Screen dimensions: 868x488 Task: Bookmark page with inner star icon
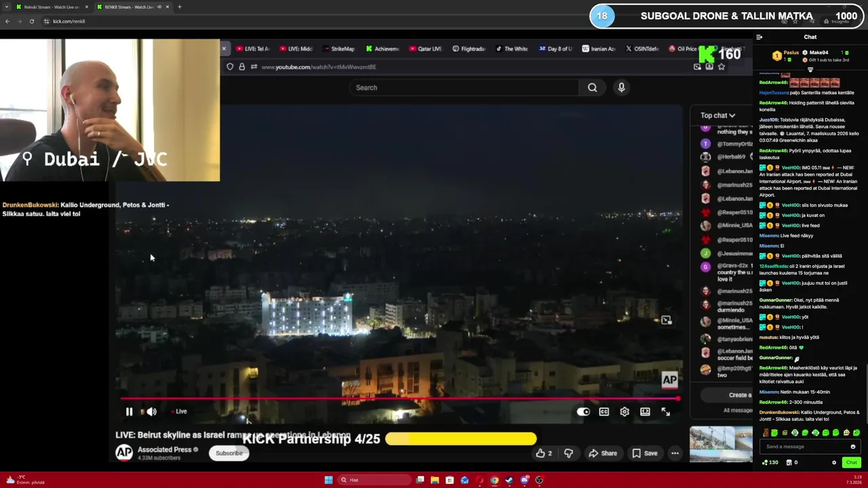coord(721,66)
